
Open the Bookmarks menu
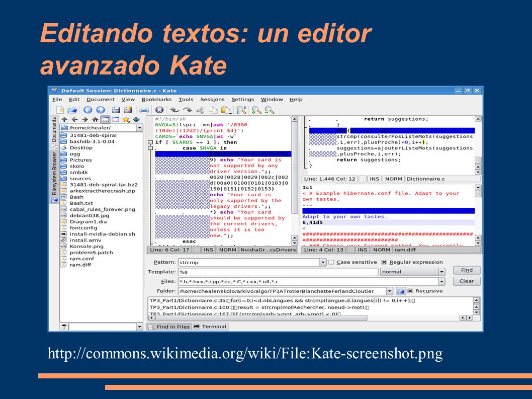pyautogui.click(x=156, y=100)
